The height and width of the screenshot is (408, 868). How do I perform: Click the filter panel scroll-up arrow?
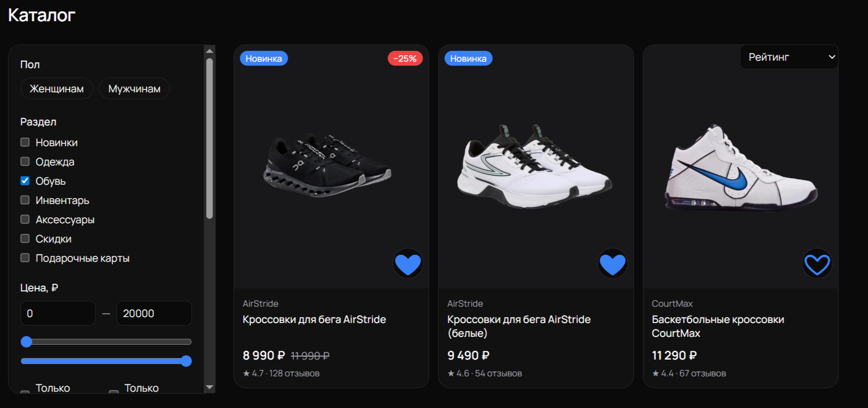tap(210, 51)
